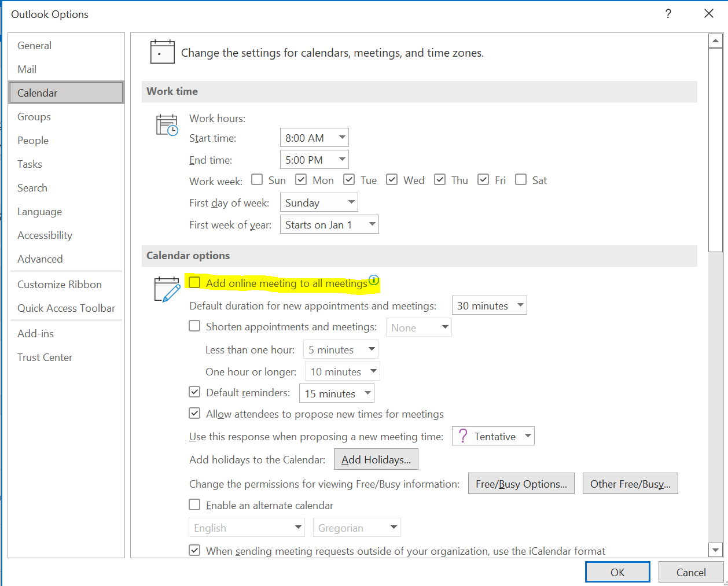Open the Shorten appointments None dropdown
Screen dimensions: 728x586
(x=418, y=327)
